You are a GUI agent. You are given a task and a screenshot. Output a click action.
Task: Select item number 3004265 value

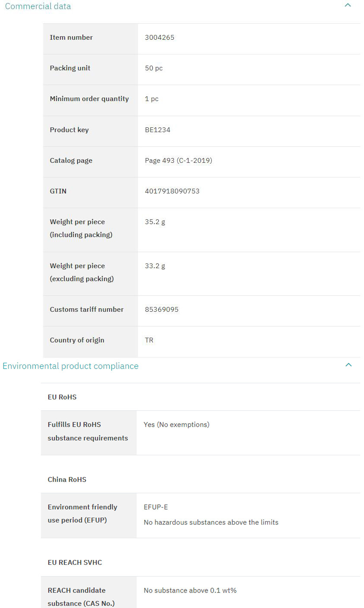(x=160, y=38)
